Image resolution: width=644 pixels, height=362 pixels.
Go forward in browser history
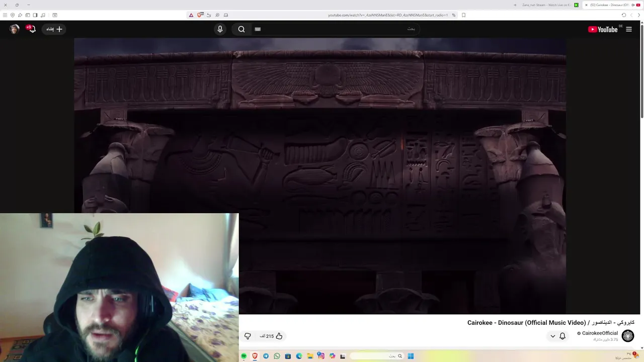pos(631,15)
